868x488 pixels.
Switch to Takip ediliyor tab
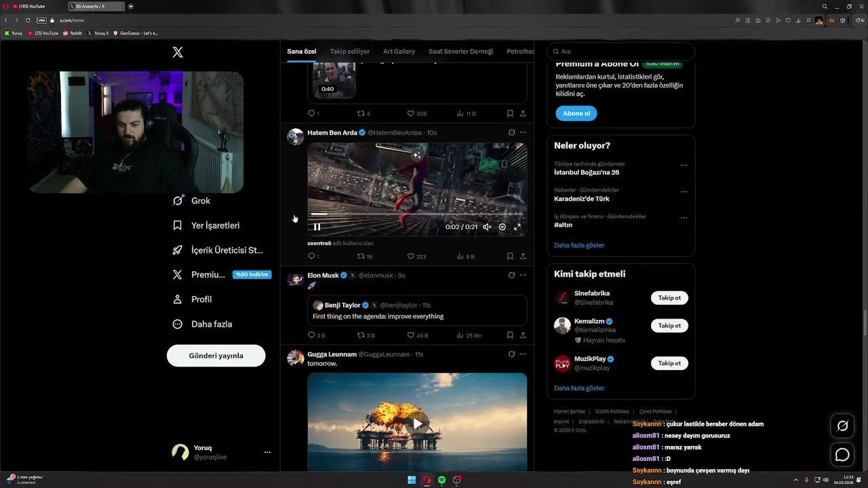click(350, 52)
